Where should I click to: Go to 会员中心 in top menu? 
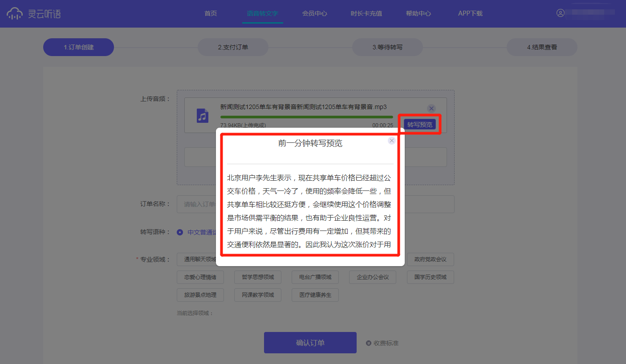pos(314,13)
